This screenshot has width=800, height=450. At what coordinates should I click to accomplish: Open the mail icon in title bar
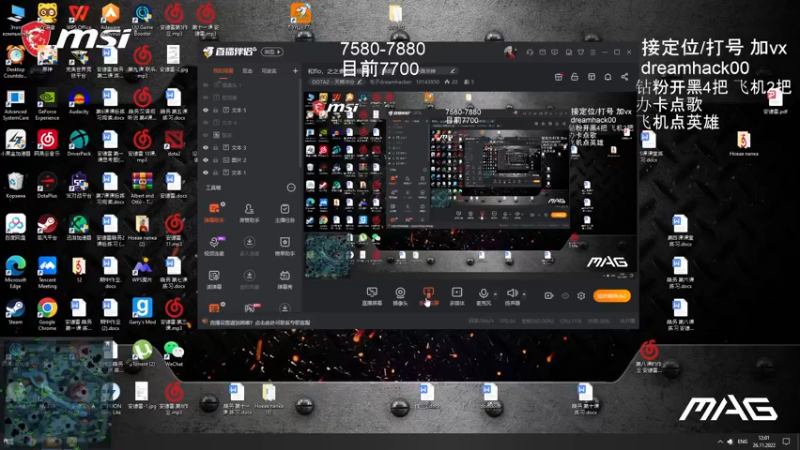(x=542, y=52)
